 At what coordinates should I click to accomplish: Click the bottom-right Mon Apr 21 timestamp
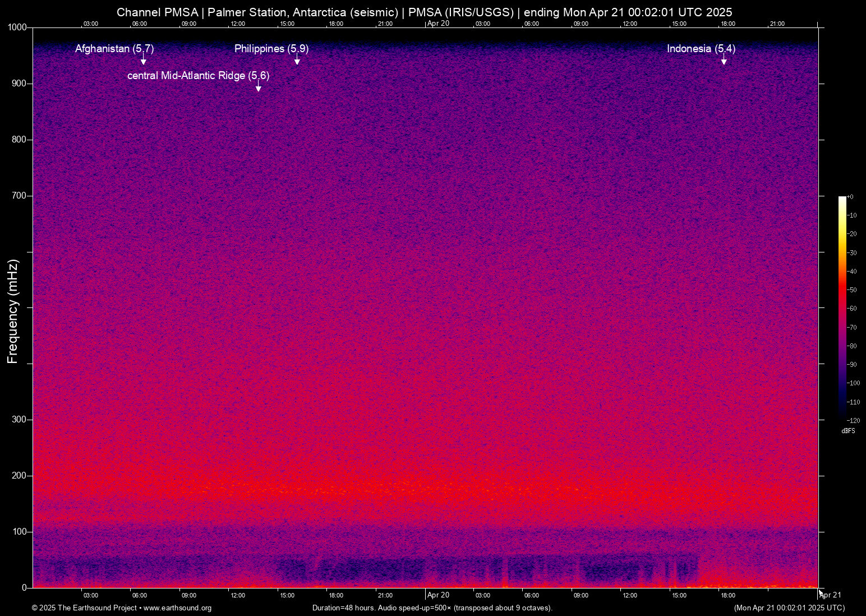click(x=789, y=608)
